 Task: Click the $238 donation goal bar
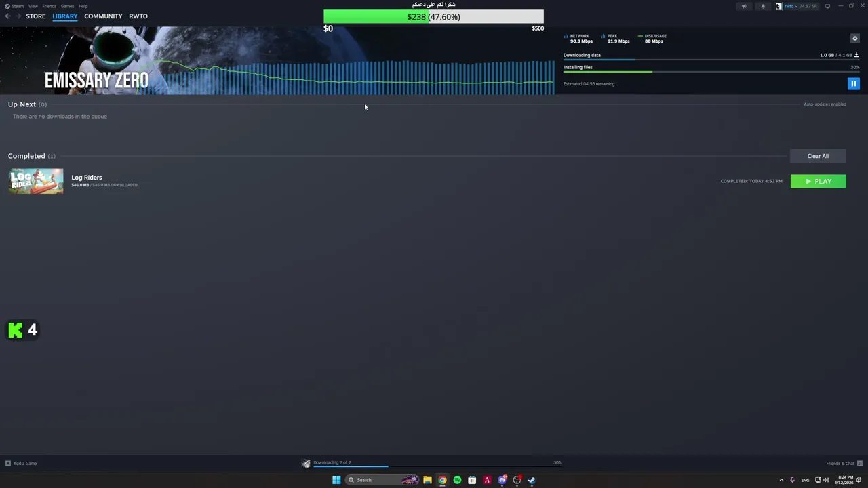[433, 17]
